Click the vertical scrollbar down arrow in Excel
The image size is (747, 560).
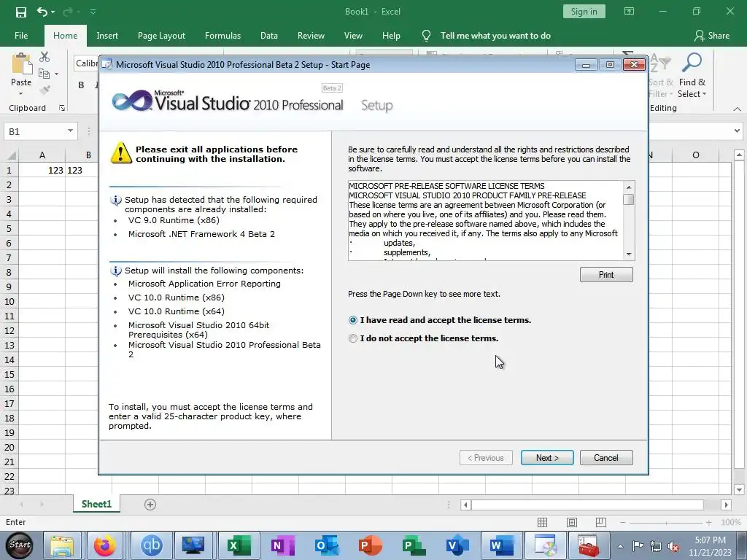pyautogui.click(x=739, y=489)
